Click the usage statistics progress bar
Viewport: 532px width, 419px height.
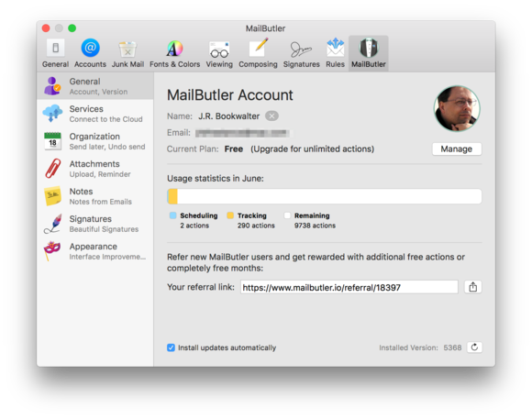[x=324, y=196]
